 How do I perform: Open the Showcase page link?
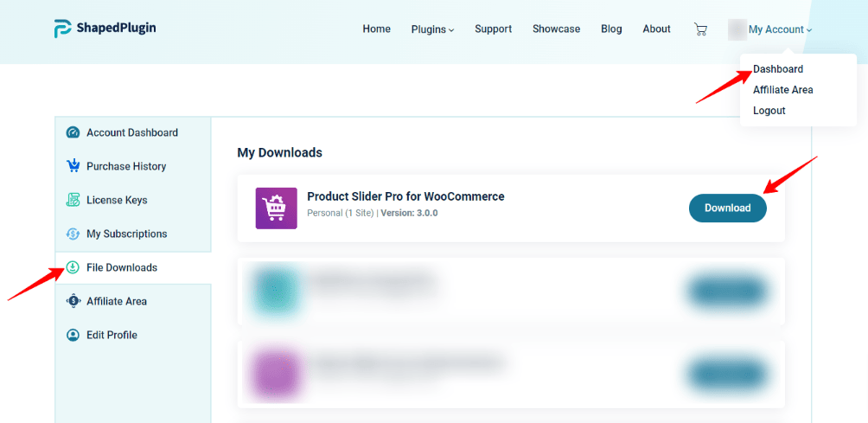(556, 29)
